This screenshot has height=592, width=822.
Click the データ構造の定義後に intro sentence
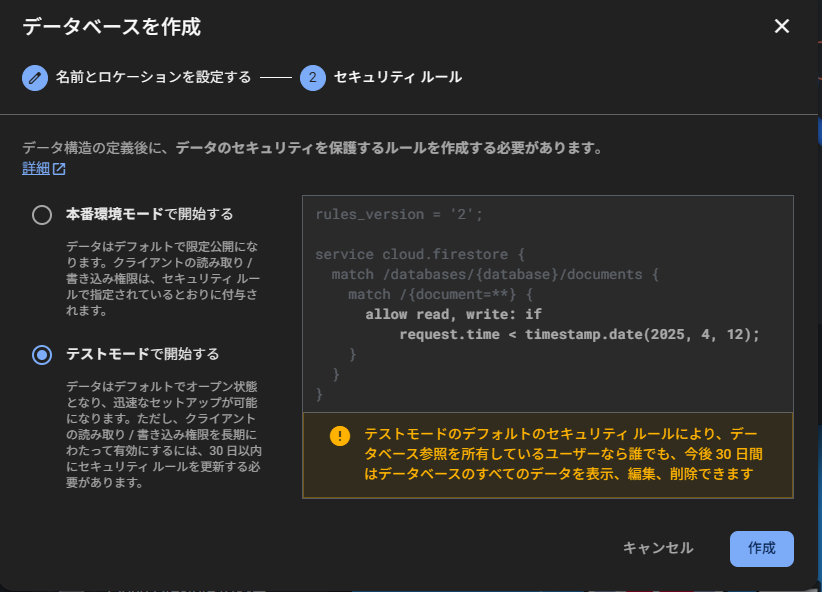[x=312, y=148]
